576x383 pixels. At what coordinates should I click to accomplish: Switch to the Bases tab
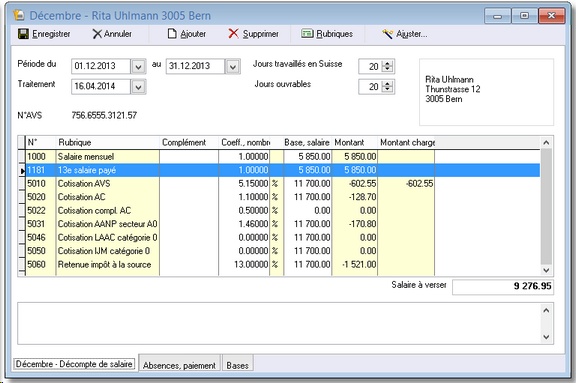237,365
